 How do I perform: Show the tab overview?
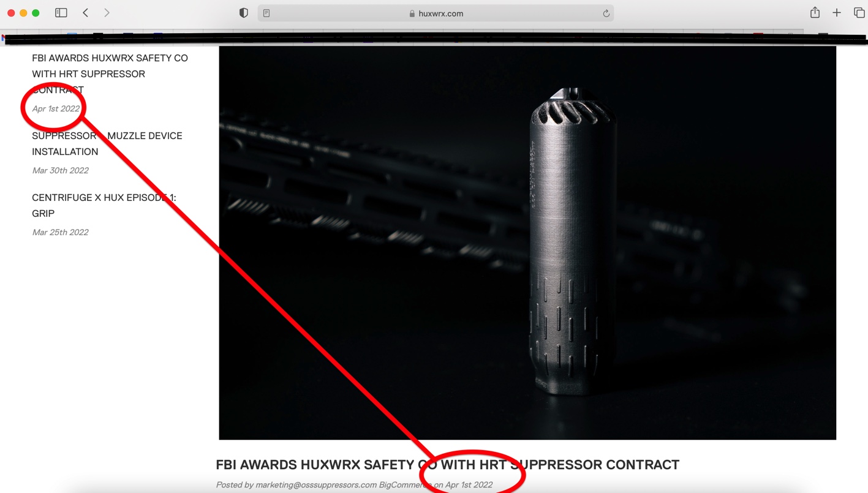pyautogui.click(x=859, y=13)
